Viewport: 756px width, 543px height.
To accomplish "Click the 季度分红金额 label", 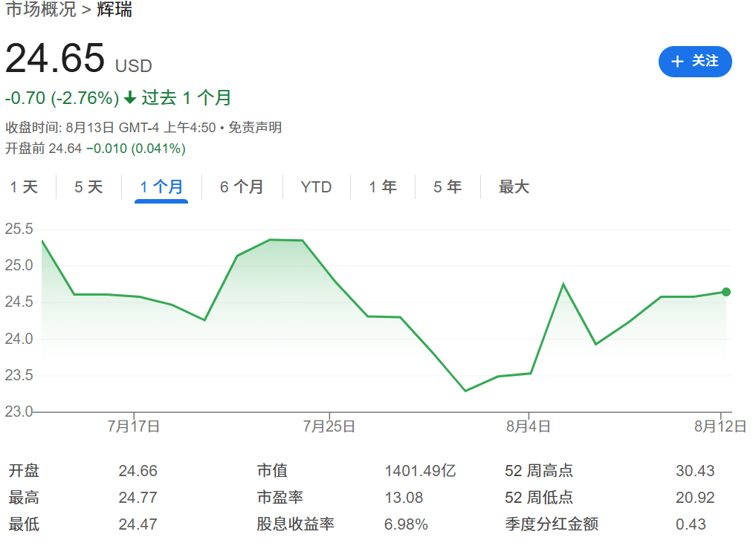I will (552, 524).
